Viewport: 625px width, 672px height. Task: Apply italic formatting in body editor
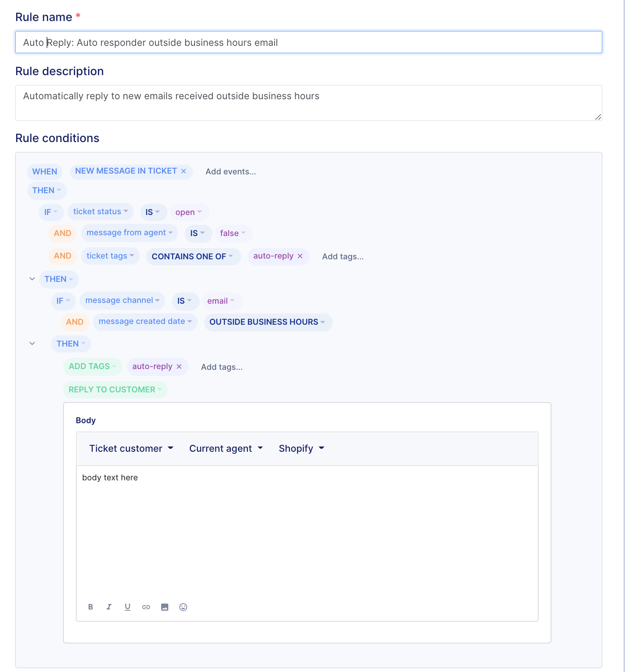[109, 607]
